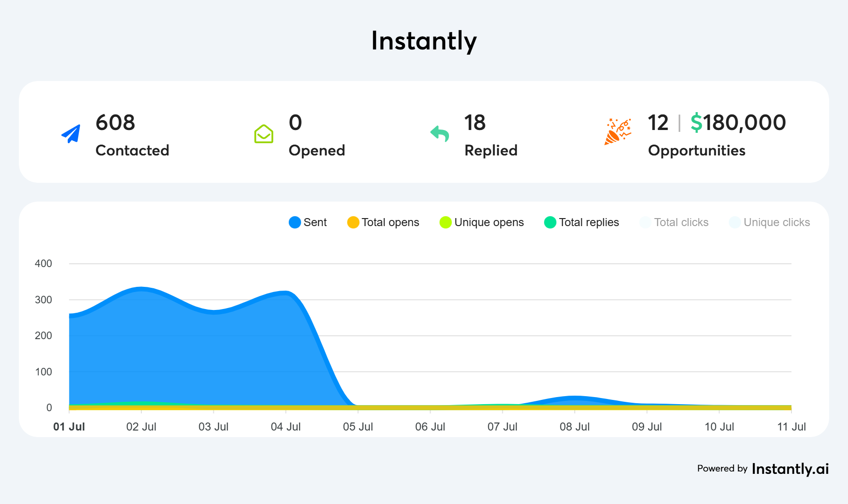Click the 18 Replied count
The width and height of the screenshot is (848, 504).
[x=474, y=122]
